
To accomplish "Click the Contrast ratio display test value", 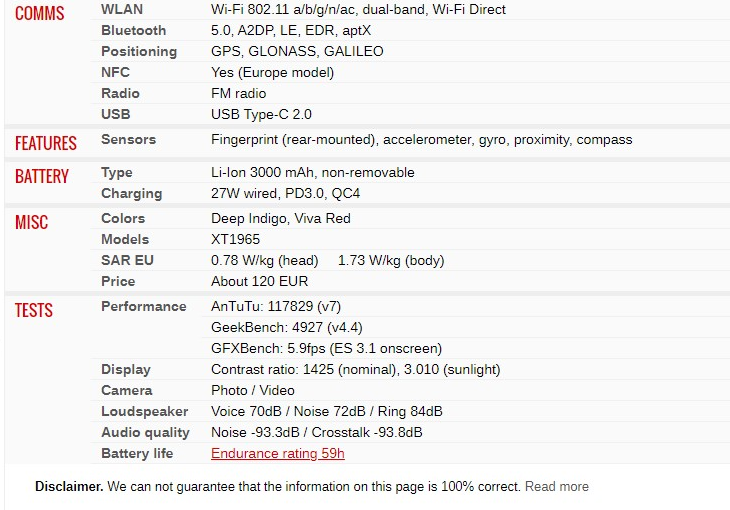I will coord(356,369).
